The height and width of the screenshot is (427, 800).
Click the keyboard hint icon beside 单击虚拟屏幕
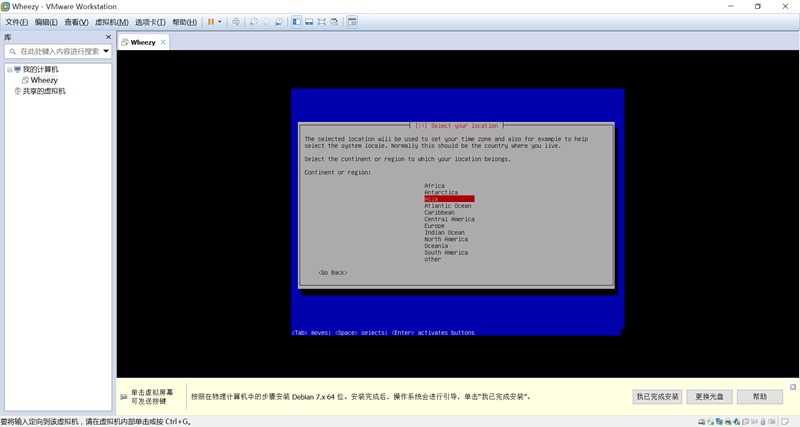point(123,396)
